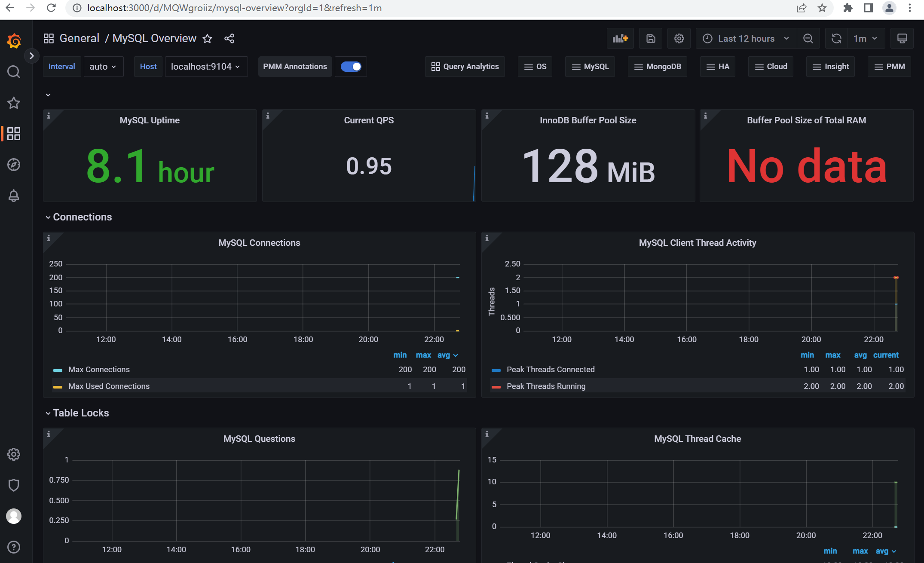
Task: Sort Thread Activity legend by current column
Action: 886,355
